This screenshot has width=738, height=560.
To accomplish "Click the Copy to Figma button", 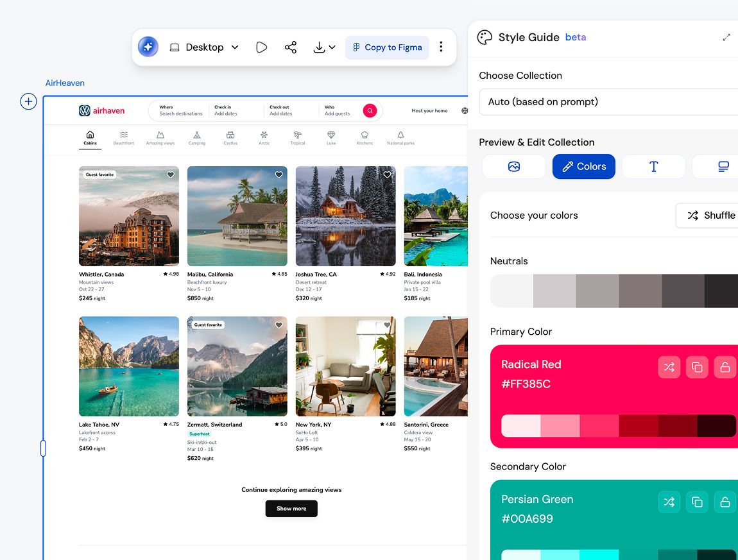I will (387, 47).
